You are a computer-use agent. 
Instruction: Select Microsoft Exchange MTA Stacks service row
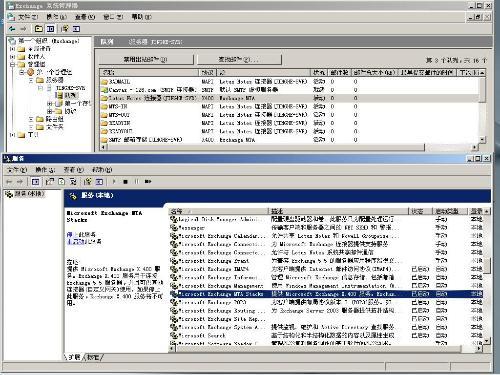point(326,294)
